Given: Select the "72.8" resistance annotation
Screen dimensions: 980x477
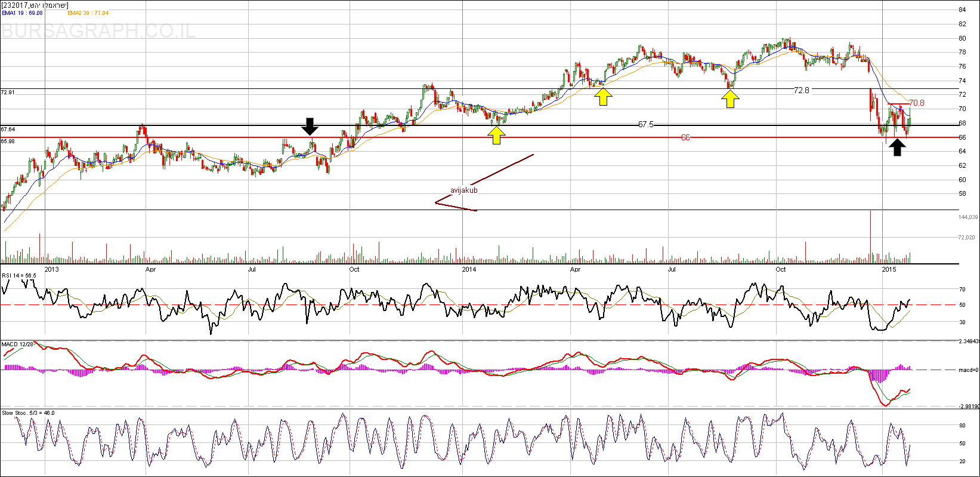Looking at the screenshot, I should pyautogui.click(x=801, y=90).
